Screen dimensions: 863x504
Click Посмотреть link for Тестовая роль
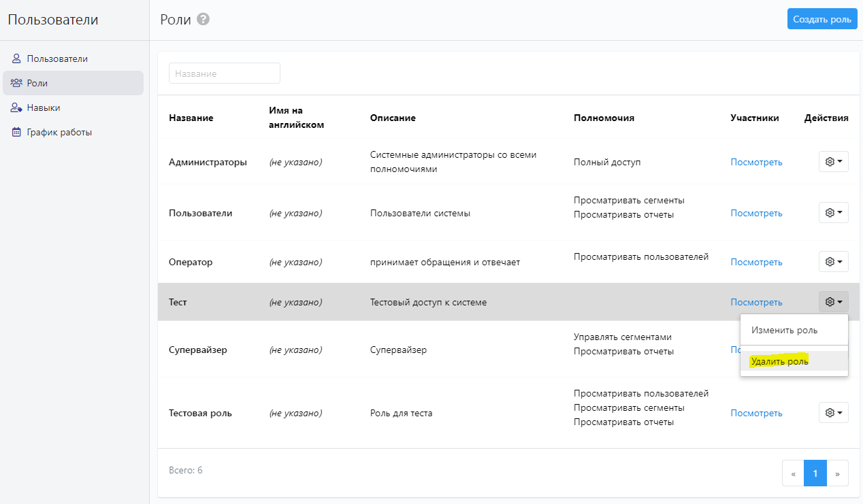(756, 413)
